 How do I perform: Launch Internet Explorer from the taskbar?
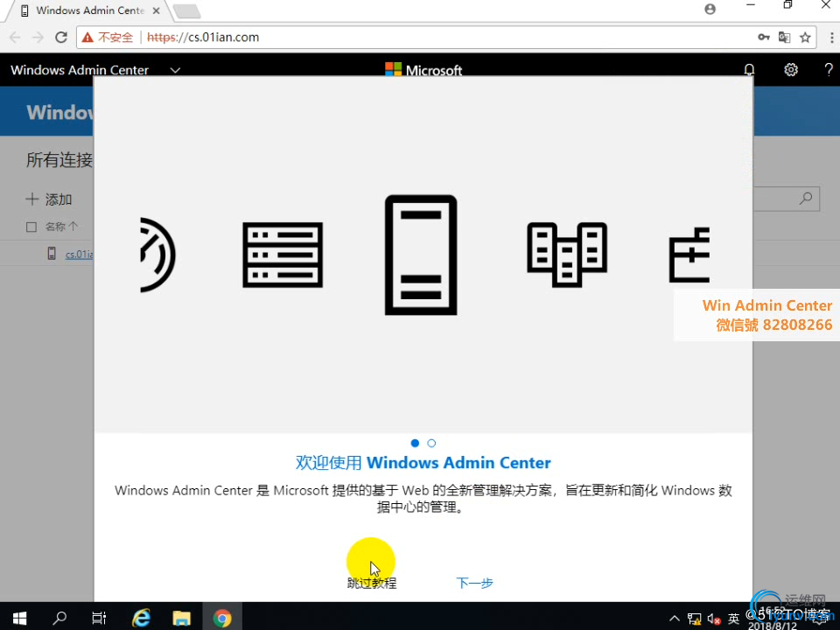pos(141,618)
